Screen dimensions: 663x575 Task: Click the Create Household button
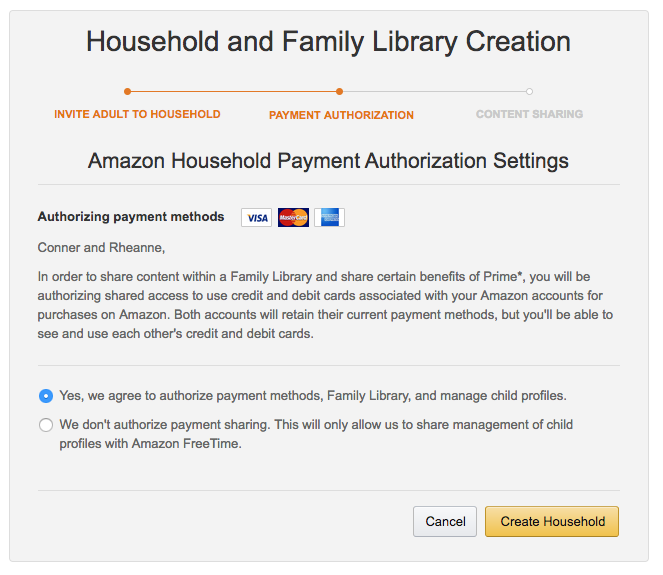click(552, 521)
